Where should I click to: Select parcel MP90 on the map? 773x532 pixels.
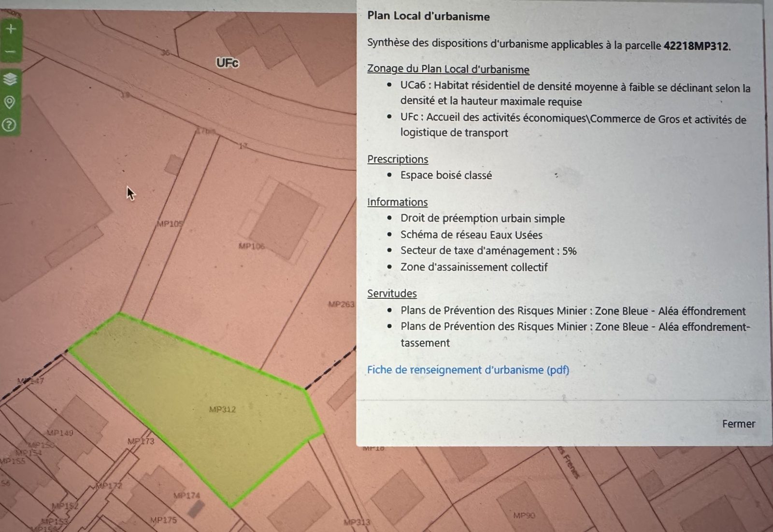click(524, 515)
